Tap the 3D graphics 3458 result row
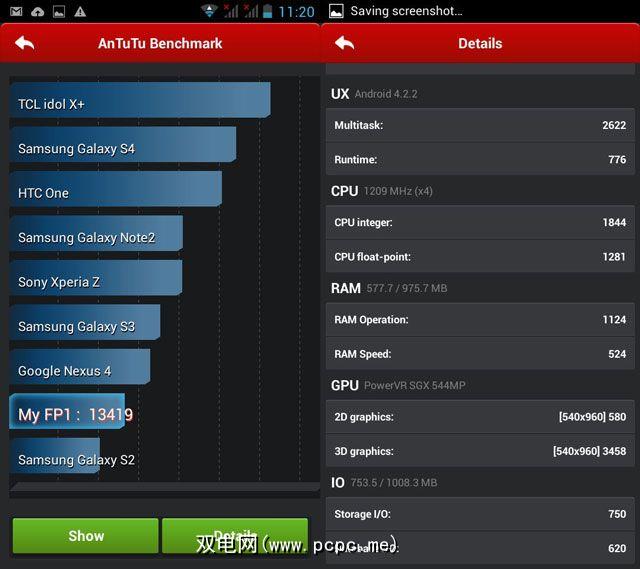The width and height of the screenshot is (640, 569). tap(480, 451)
